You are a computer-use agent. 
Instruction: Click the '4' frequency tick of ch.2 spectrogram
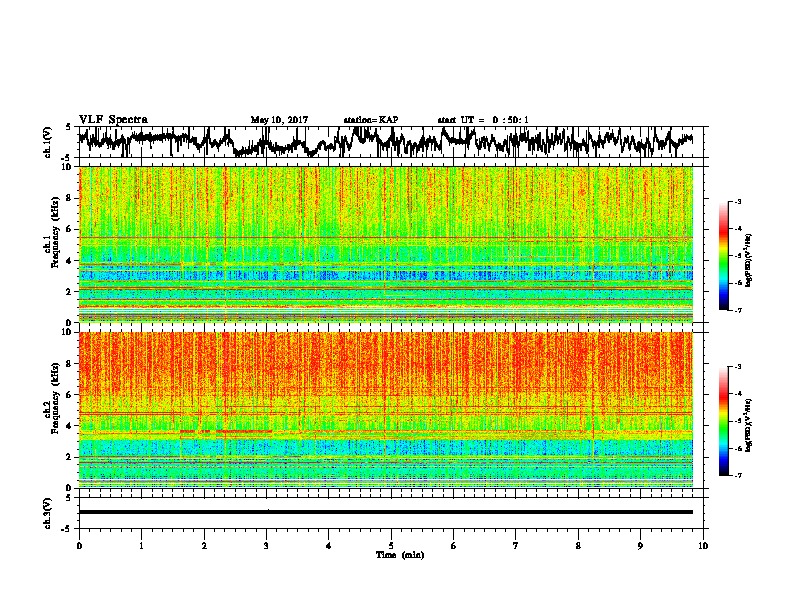click(71, 426)
